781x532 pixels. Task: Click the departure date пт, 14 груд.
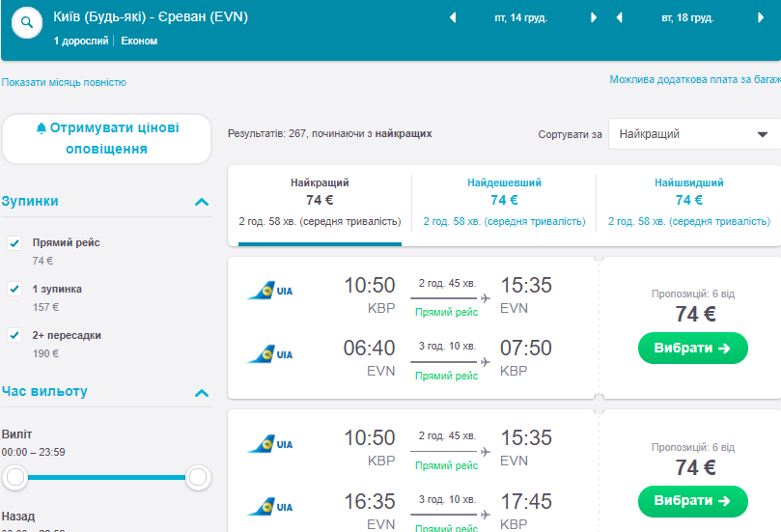tap(523, 18)
